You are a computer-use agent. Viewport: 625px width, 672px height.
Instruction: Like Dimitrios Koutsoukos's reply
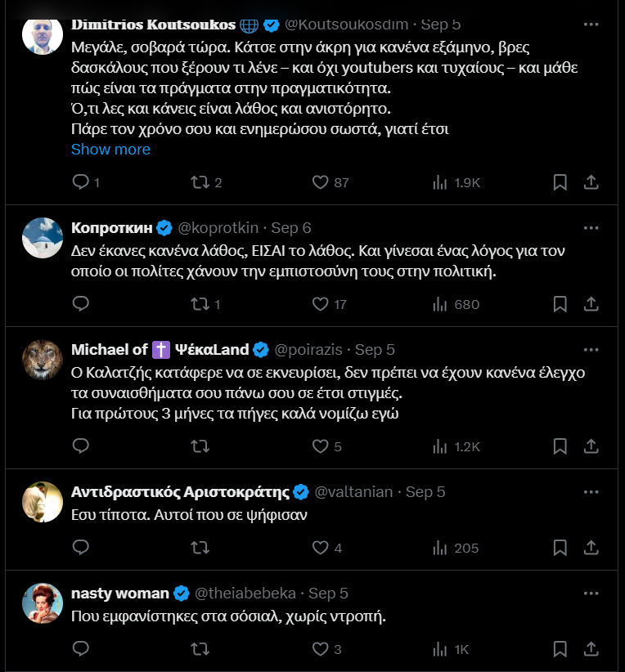(321, 182)
